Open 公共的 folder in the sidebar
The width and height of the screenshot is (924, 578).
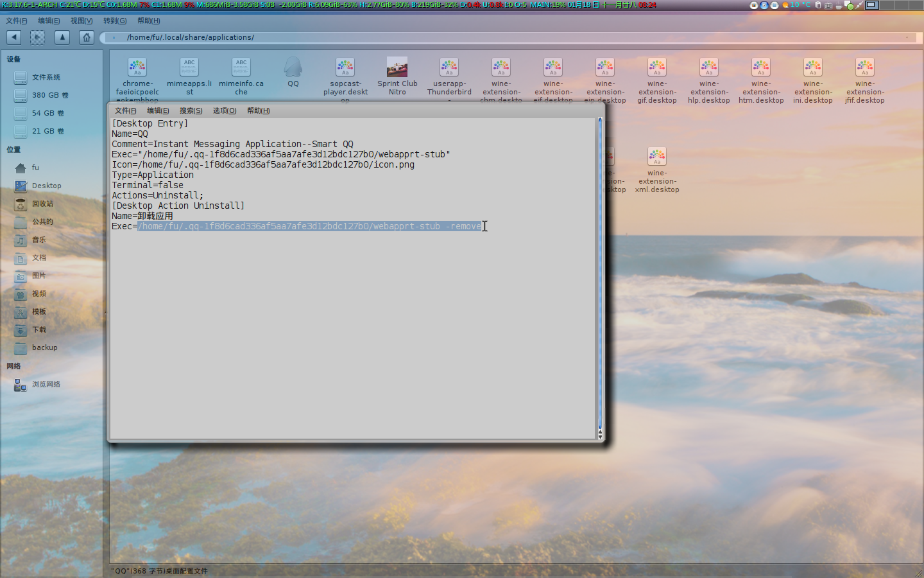click(51, 222)
